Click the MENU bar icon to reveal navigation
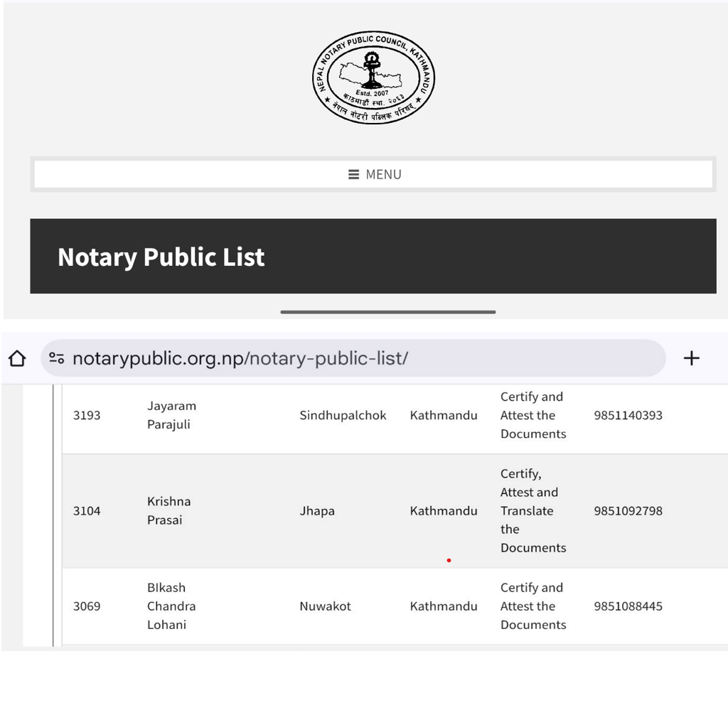 375,174
